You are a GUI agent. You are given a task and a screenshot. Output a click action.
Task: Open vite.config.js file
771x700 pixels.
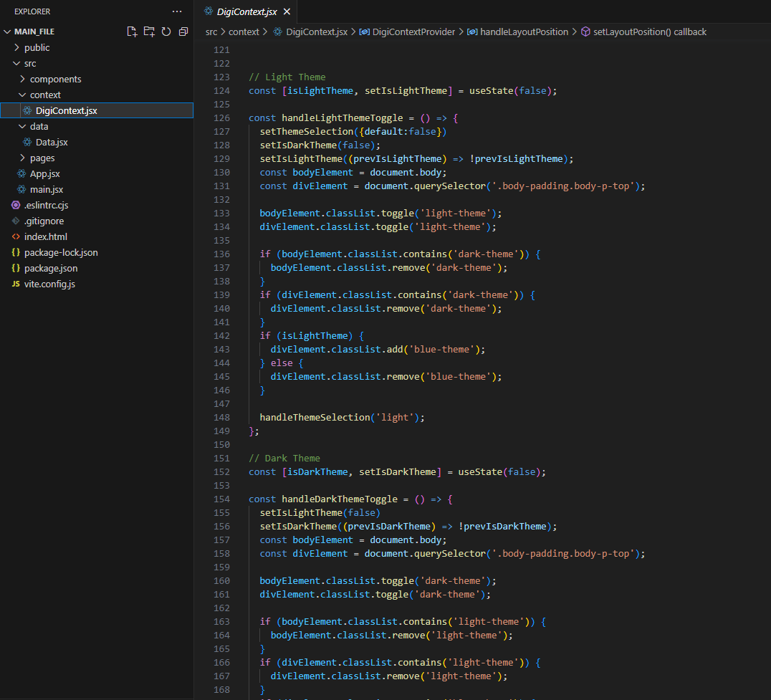click(49, 284)
